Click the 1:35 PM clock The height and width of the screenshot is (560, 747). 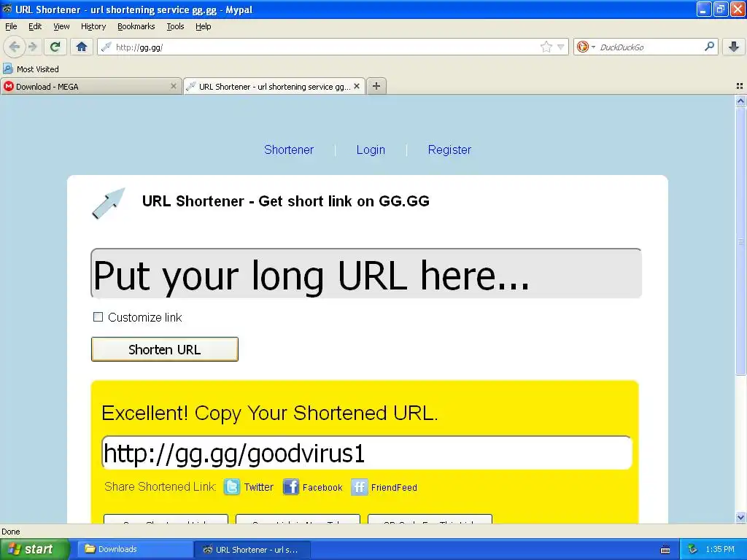[720, 549]
